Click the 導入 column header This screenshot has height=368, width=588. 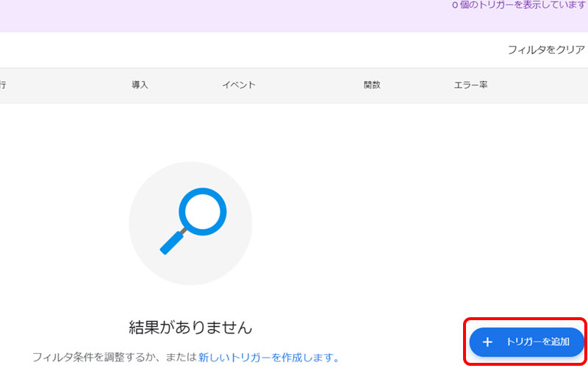click(140, 85)
